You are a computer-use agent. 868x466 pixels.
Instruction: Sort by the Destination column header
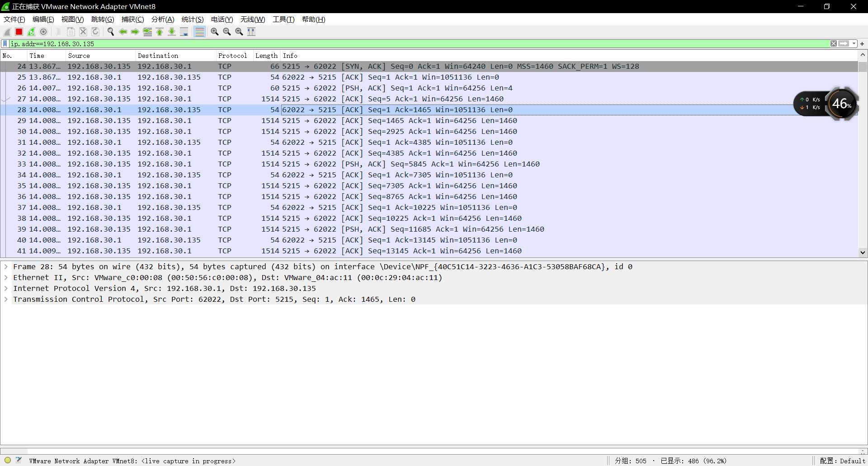(x=175, y=56)
